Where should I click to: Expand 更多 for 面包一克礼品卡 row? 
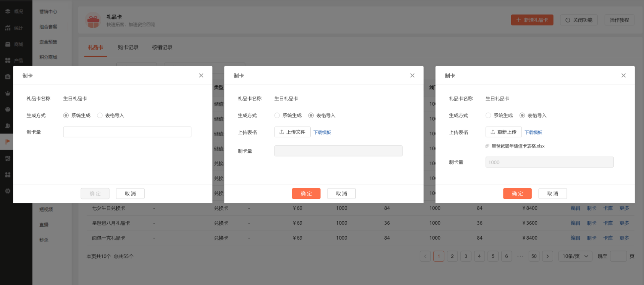(624, 238)
